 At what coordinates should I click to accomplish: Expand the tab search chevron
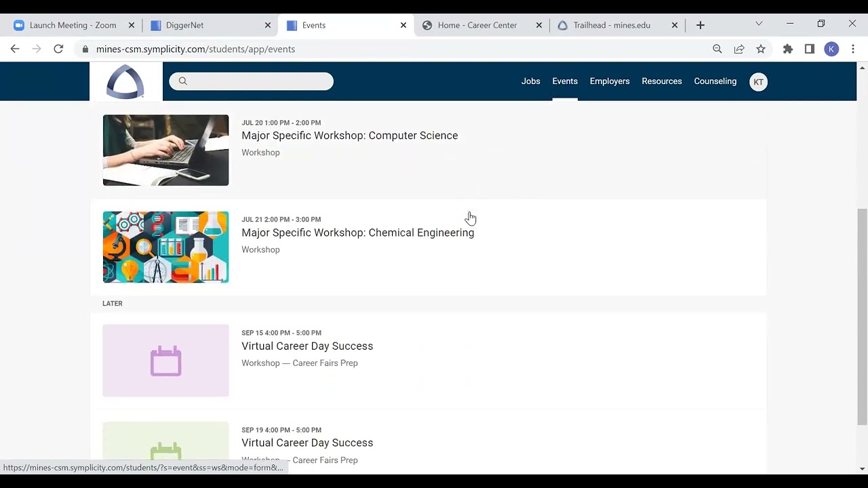click(759, 24)
